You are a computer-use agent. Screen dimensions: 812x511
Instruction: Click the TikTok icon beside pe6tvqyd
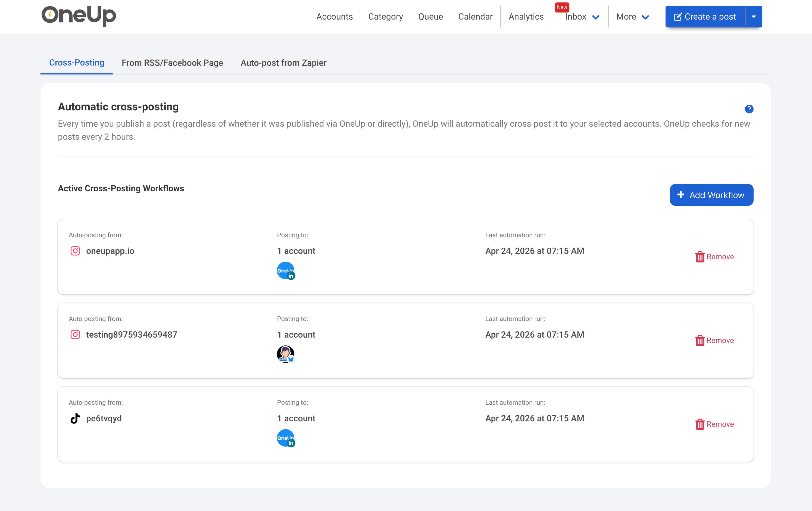pos(75,418)
